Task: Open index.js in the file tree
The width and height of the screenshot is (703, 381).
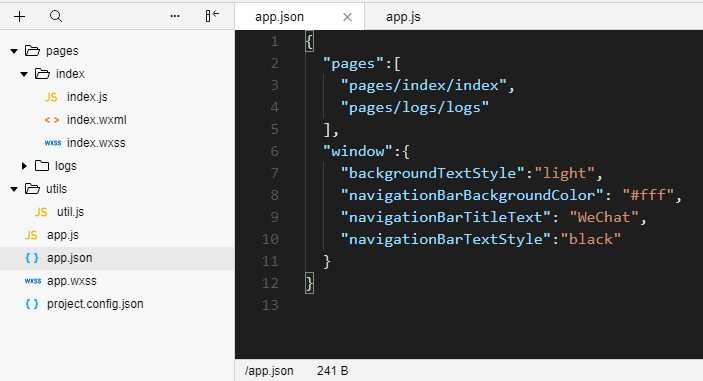Action: 87,97
